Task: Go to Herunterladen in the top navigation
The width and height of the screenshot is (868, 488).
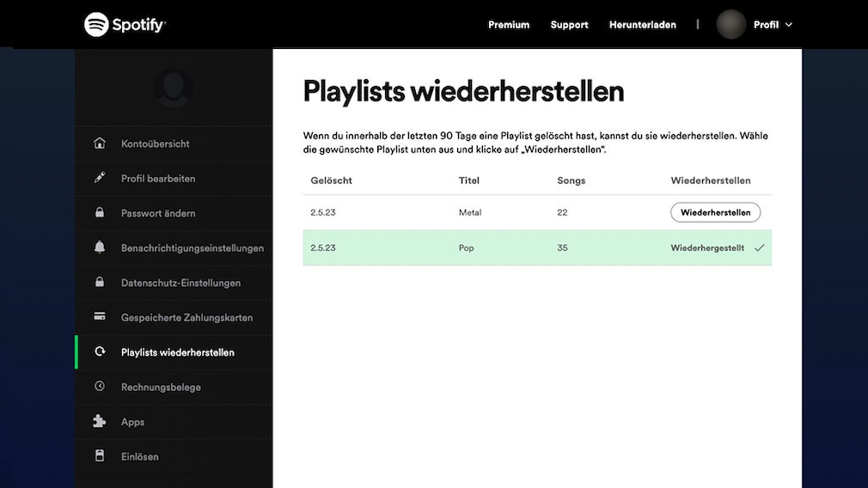Action: point(642,25)
